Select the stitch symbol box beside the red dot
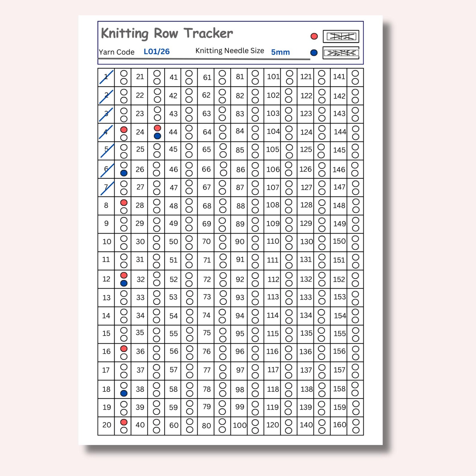This screenshot has height=476, width=476. coord(341,36)
